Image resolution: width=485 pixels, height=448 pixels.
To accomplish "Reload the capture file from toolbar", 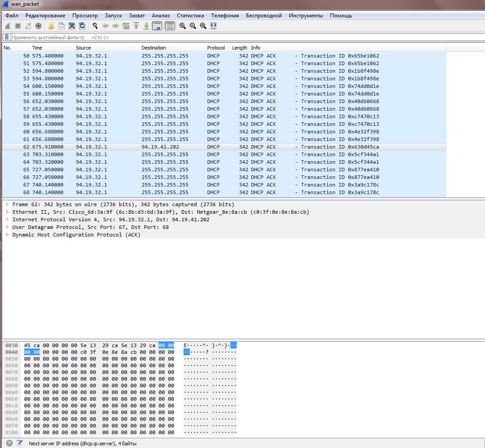I will (x=82, y=26).
